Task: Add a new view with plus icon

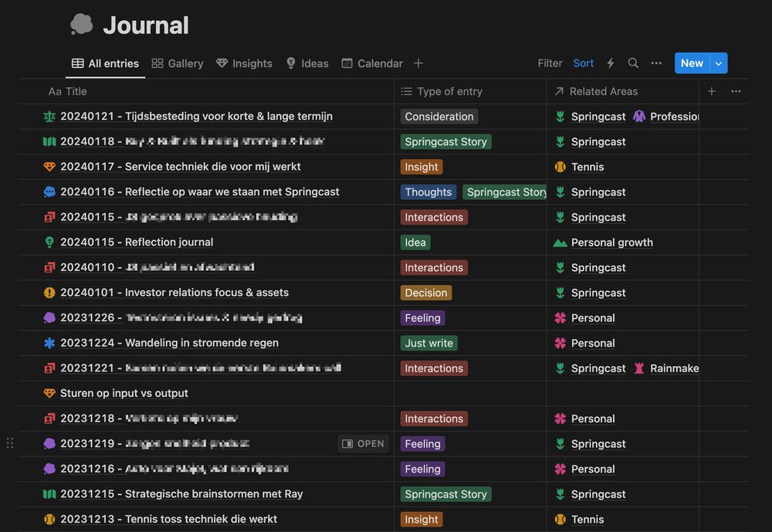Action: 418,63
